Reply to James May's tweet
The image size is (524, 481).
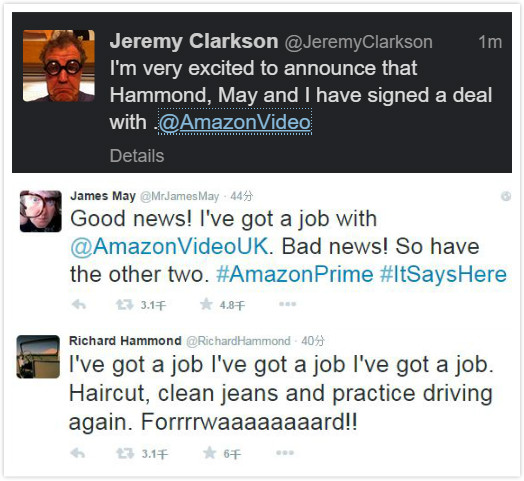pyautogui.click(x=79, y=305)
